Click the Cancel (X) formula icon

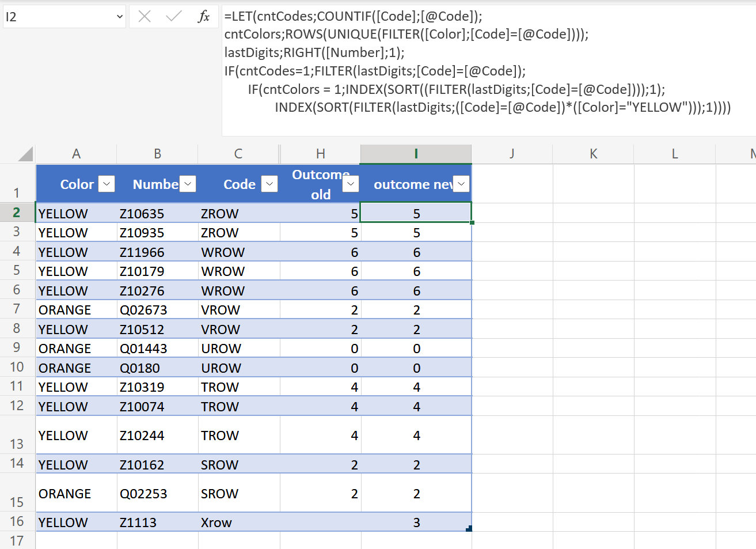pyautogui.click(x=145, y=17)
